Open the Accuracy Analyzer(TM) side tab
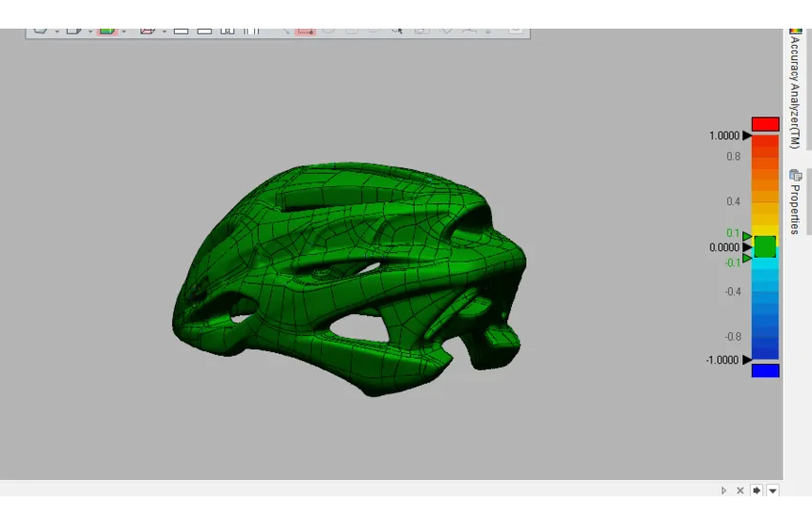Screen dimensions: 812x525 (x=795, y=91)
